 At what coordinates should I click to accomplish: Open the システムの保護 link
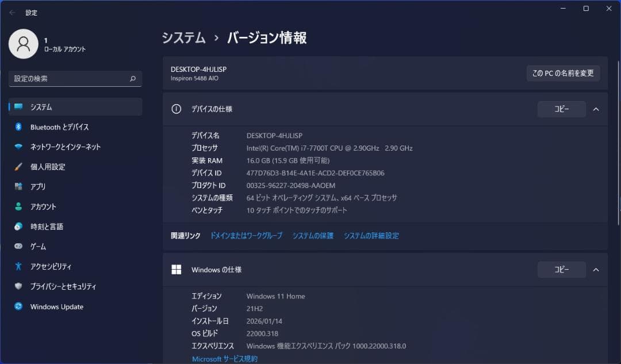tap(312, 235)
